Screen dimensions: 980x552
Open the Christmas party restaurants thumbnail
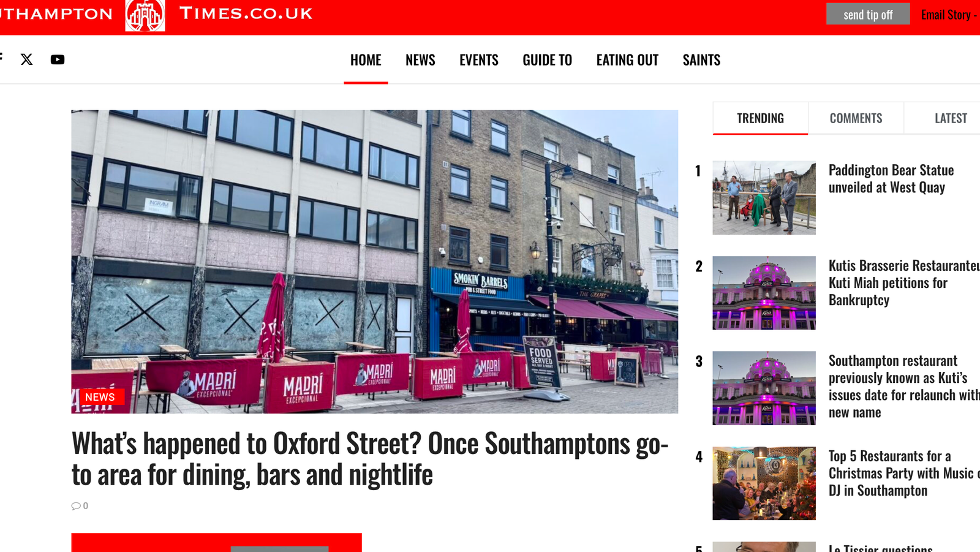[x=764, y=483]
